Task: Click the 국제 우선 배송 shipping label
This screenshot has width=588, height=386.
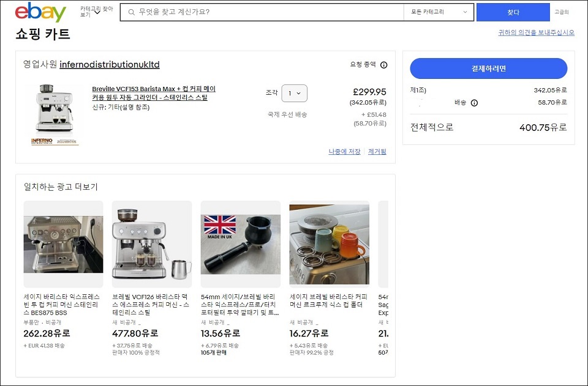Action: [x=287, y=114]
